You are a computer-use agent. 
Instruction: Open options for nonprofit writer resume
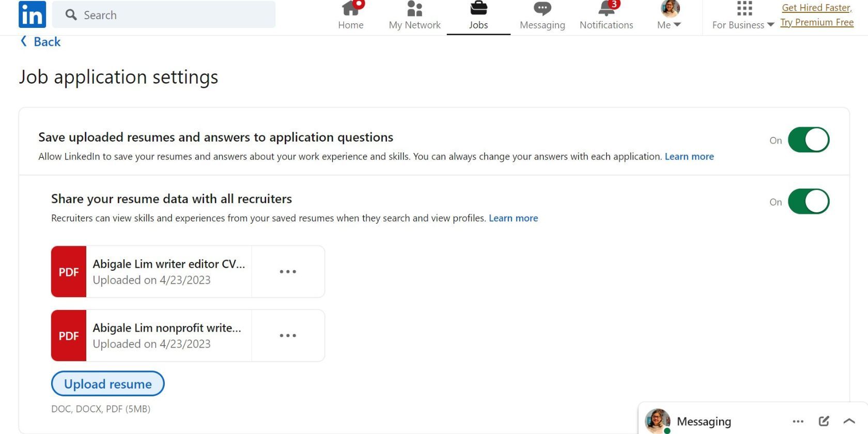pyautogui.click(x=288, y=336)
